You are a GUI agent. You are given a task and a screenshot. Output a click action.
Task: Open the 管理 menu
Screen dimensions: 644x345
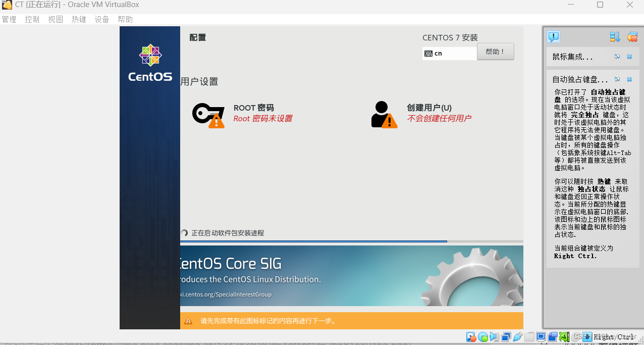click(9, 19)
